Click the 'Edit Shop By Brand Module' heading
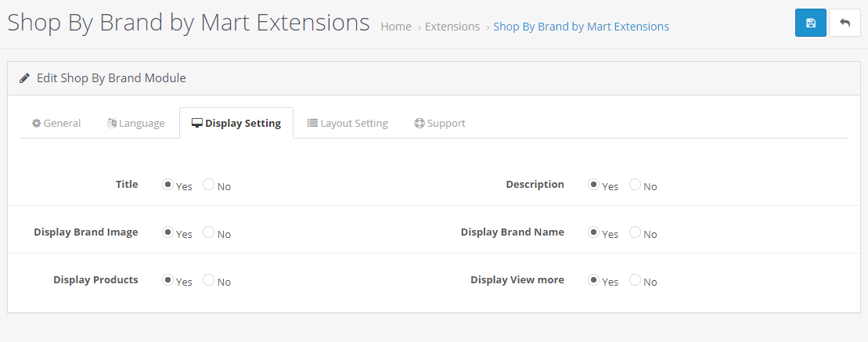This screenshot has height=342, width=868. tap(111, 78)
